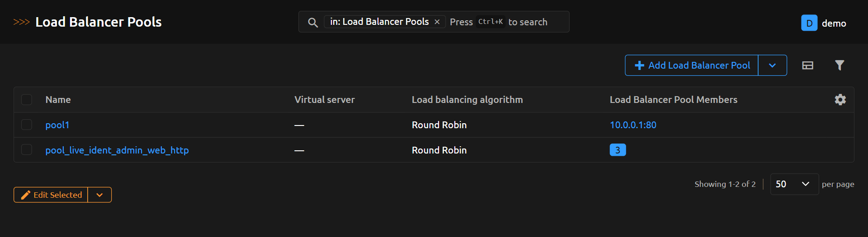This screenshot has width=868, height=237.
Task: Sort by Load balancing algorithm column header
Action: pos(467,100)
